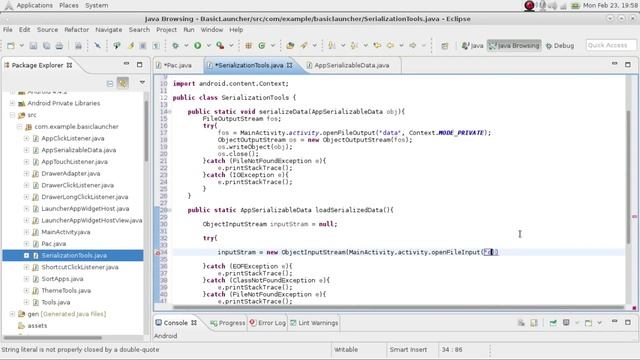Viewport: 640px width, 360px height.
Task: Maximize the Package Explorer view
Action: [x=140, y=64]
